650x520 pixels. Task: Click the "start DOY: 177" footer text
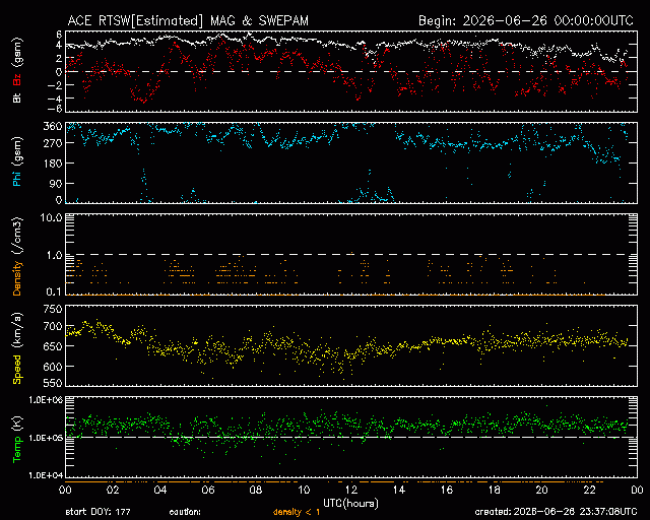(x=98, y=512)
